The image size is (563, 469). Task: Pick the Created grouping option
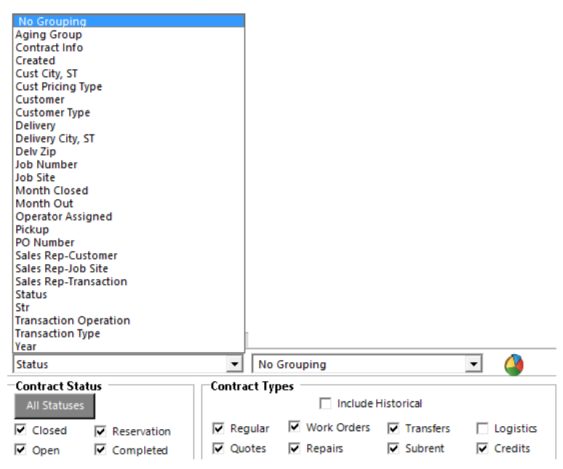(129, 60)
